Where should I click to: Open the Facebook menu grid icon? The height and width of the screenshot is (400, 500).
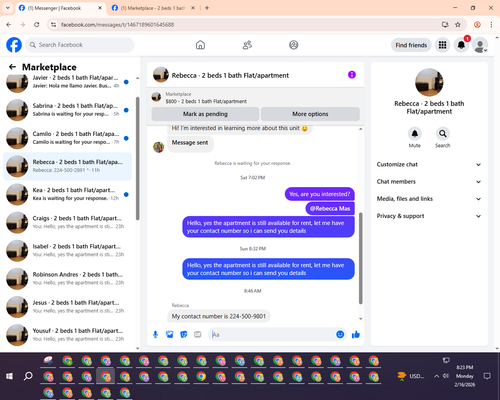[x=442, y=45]
